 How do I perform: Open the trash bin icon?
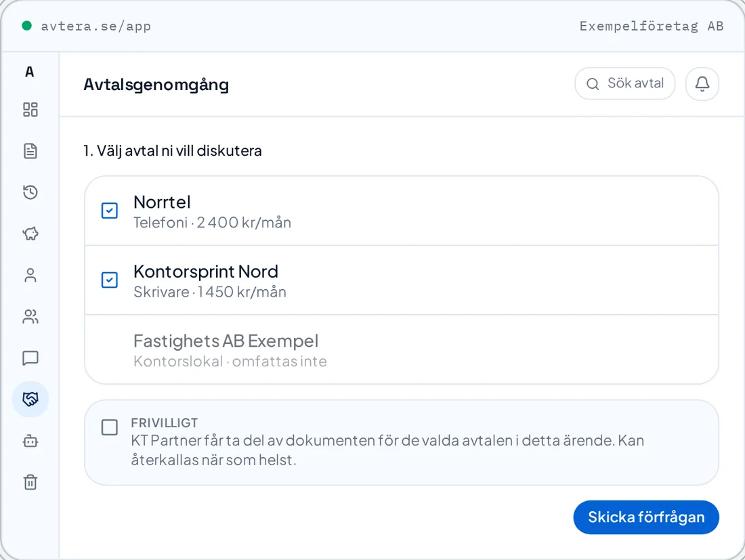pyautogui.click(x=30, y=482)
